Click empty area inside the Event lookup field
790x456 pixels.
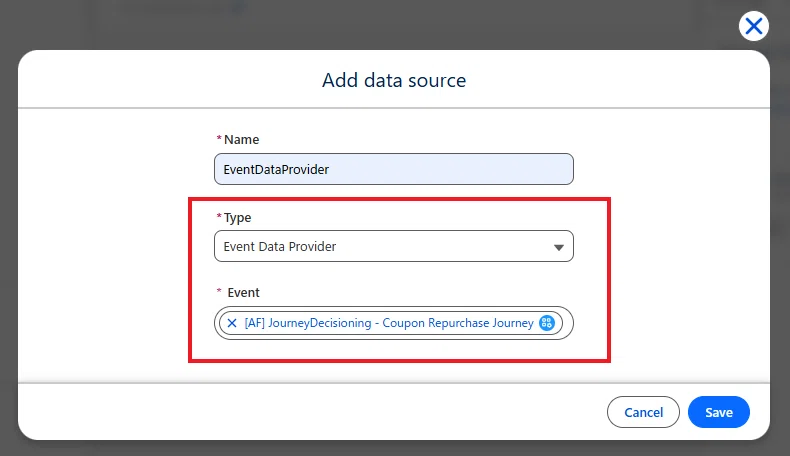click(567, 323)
